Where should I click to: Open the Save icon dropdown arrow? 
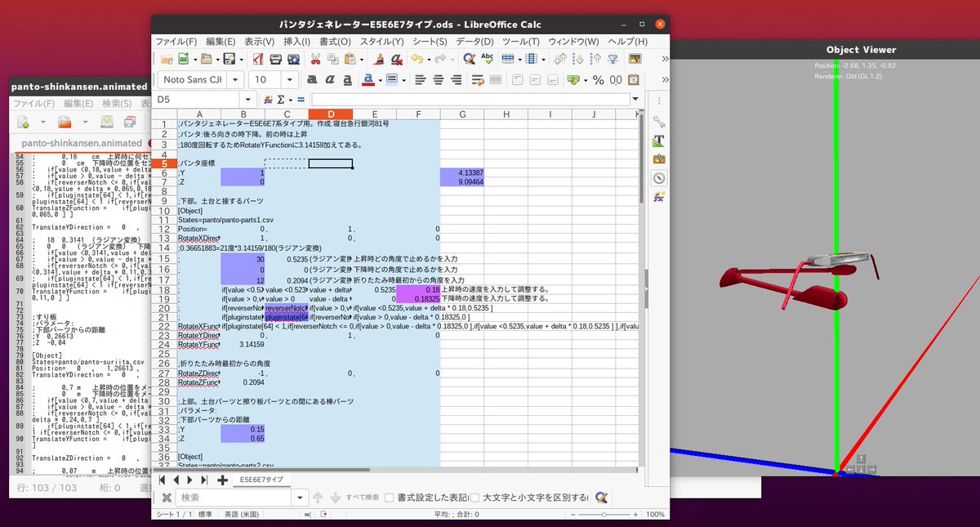click(240, 59)
